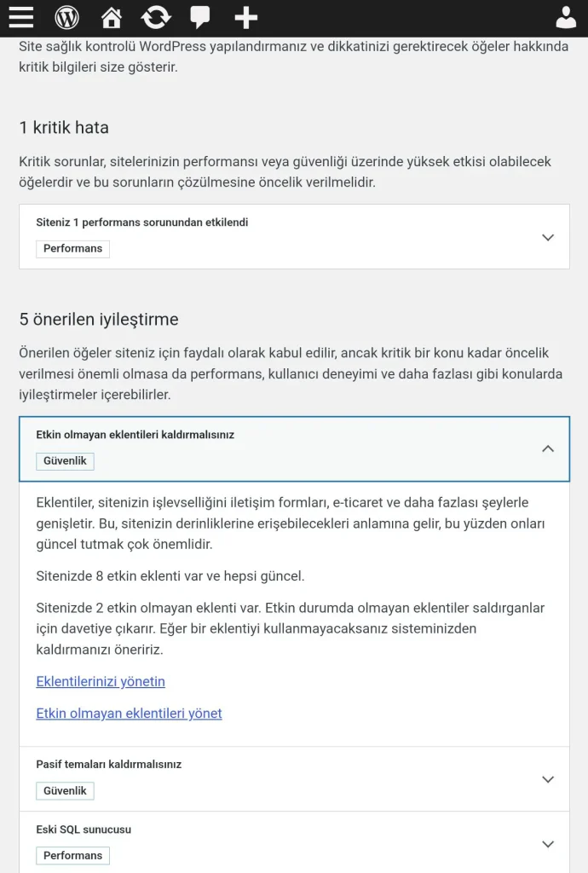
Task: Click the WordPress logo icon
Action: pyautogui.click(x=66, y=17)
